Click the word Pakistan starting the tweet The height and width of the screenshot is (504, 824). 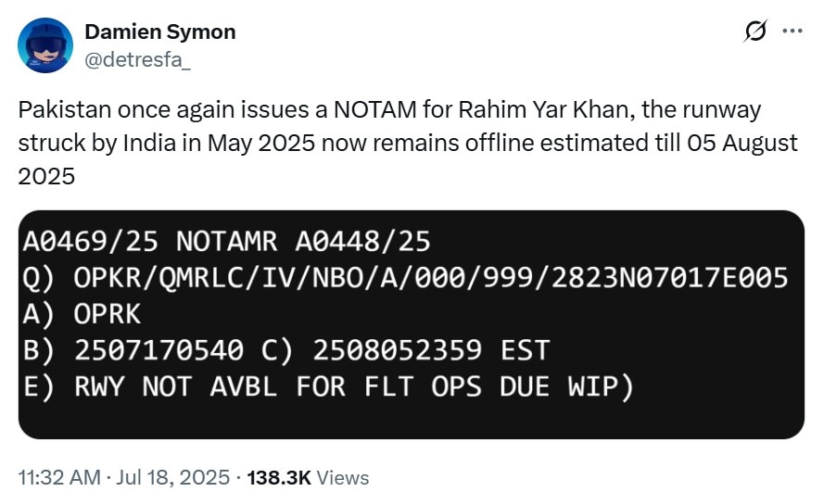tap(65, 110)
